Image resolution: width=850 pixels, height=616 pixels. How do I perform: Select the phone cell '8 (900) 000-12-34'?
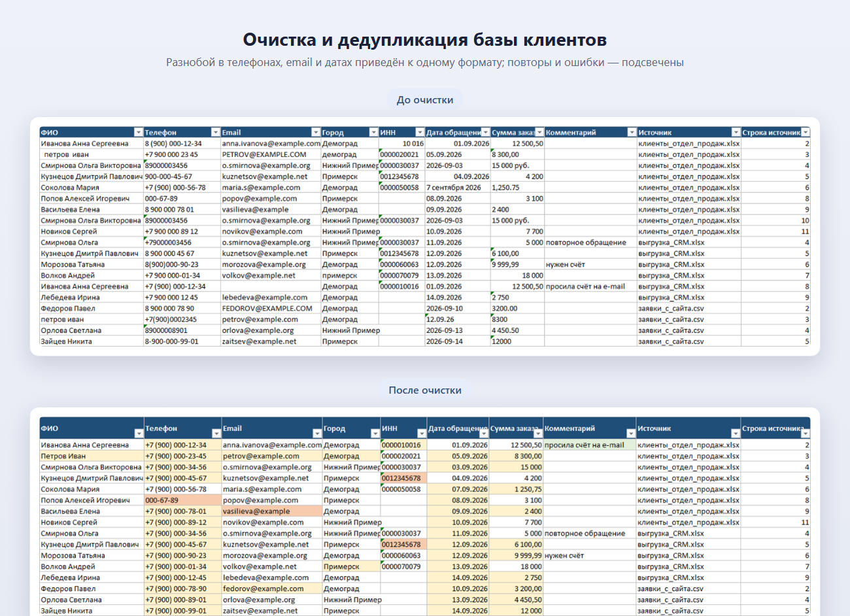182,144
